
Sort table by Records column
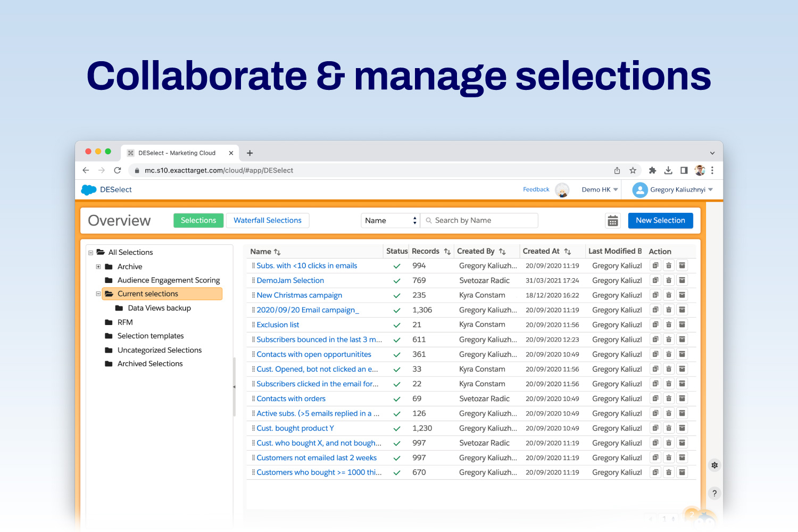pos(447,252)
